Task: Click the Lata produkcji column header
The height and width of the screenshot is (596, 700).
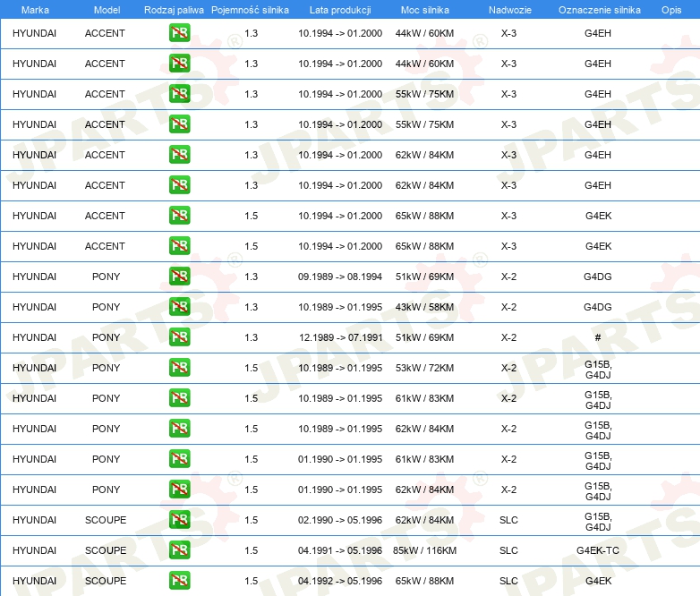Action: pyautogui.click(x=340, y=10)
